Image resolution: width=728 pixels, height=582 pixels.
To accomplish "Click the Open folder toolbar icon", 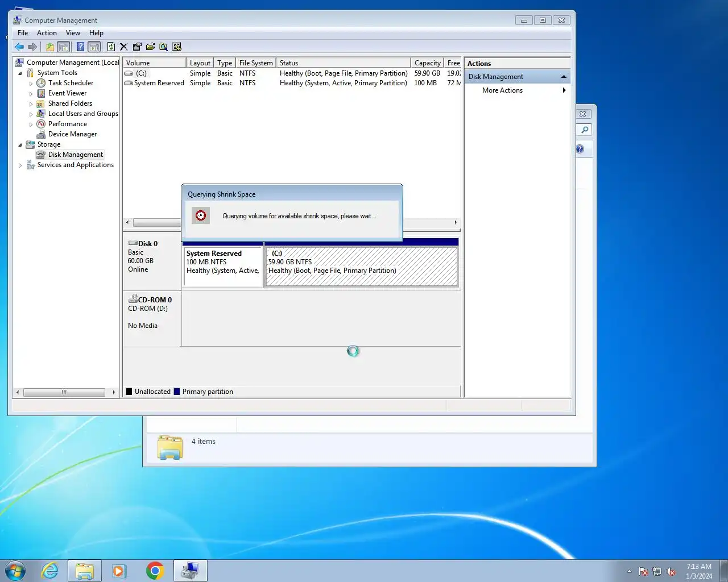I will [x=150, y=47].
